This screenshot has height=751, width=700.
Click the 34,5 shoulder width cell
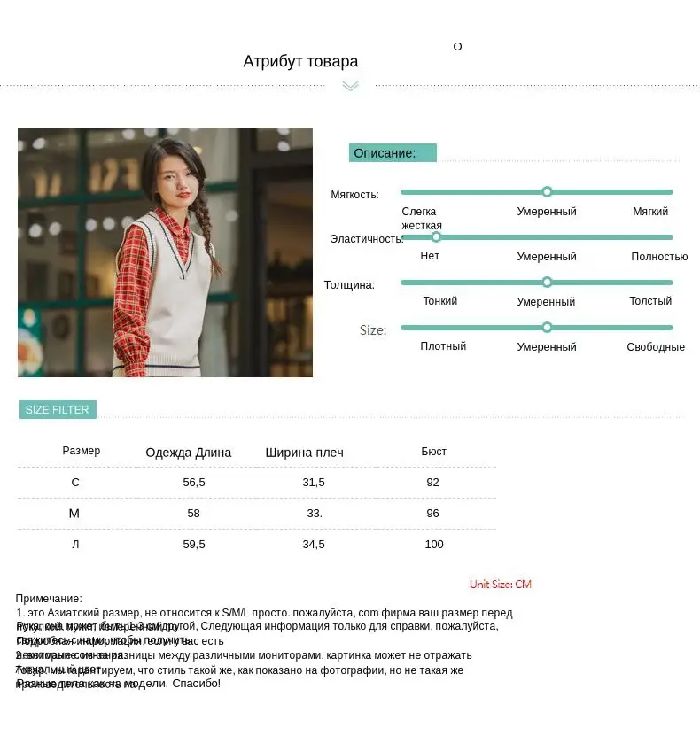click(x=314, y=545)
